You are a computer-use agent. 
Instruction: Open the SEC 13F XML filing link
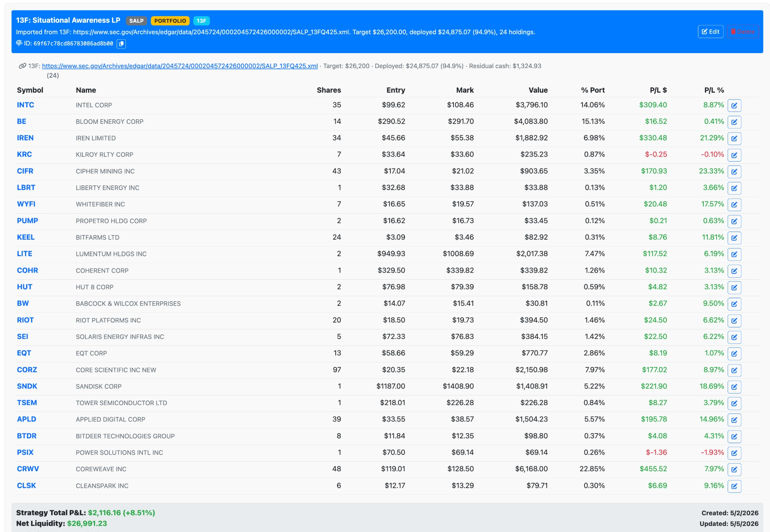point(180,66)
